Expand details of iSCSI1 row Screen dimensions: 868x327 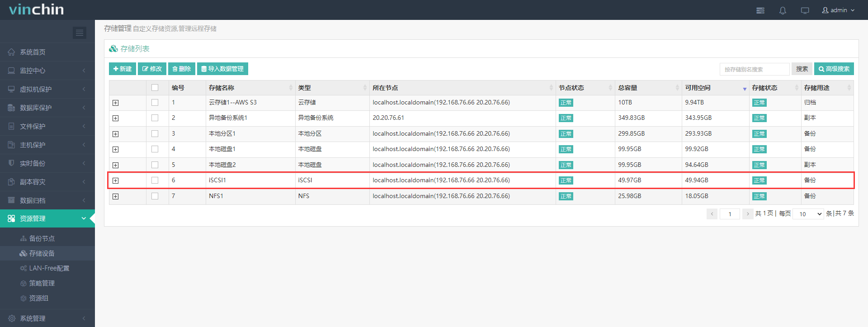pos(116,181)
